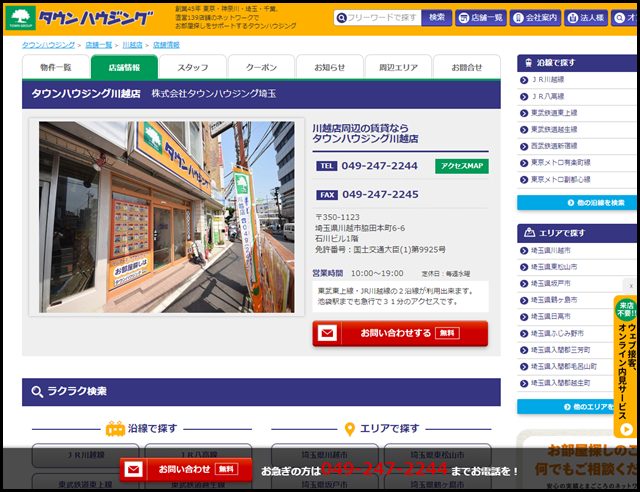
Task: Open the 西武鉄道新宿線 sidebar link
Action: click(554, 146)
